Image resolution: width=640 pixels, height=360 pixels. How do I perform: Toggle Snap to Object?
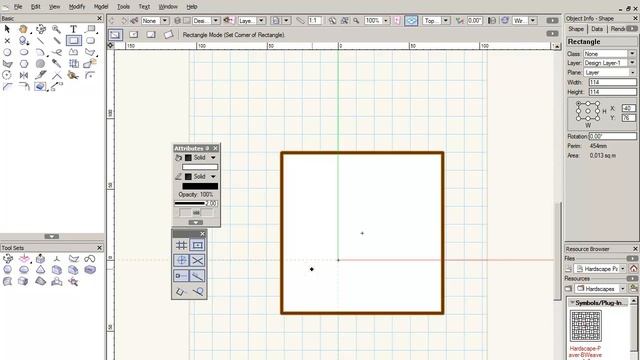coord(197,245)
